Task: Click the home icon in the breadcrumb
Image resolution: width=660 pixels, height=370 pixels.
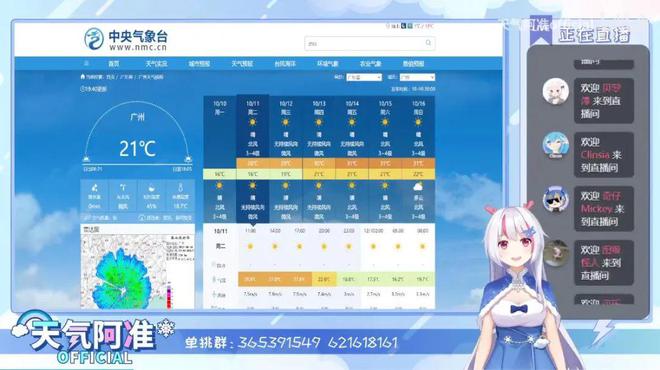Action: pyautogui.click(x=82, y=77)
